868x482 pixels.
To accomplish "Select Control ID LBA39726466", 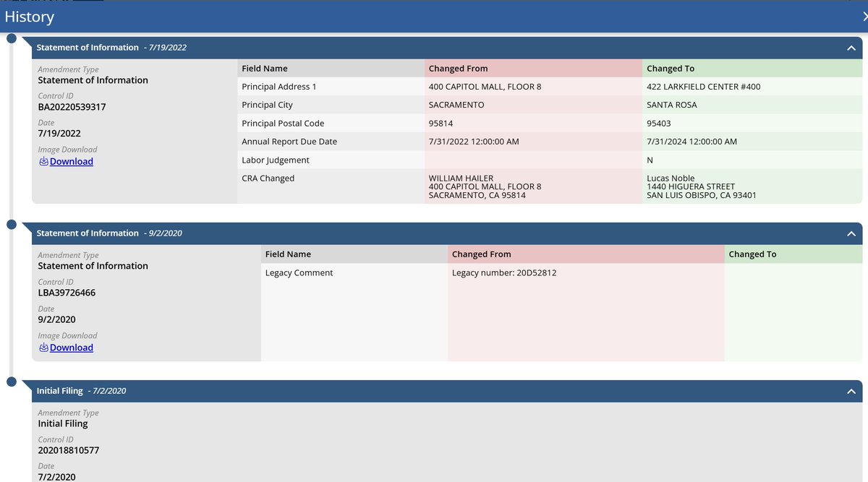I will [67, 293].
